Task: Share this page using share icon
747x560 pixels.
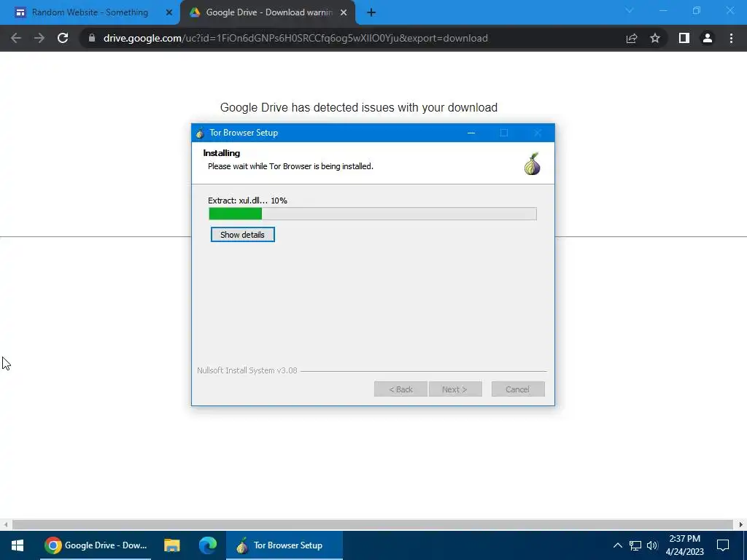Action: tap(632, 38)
